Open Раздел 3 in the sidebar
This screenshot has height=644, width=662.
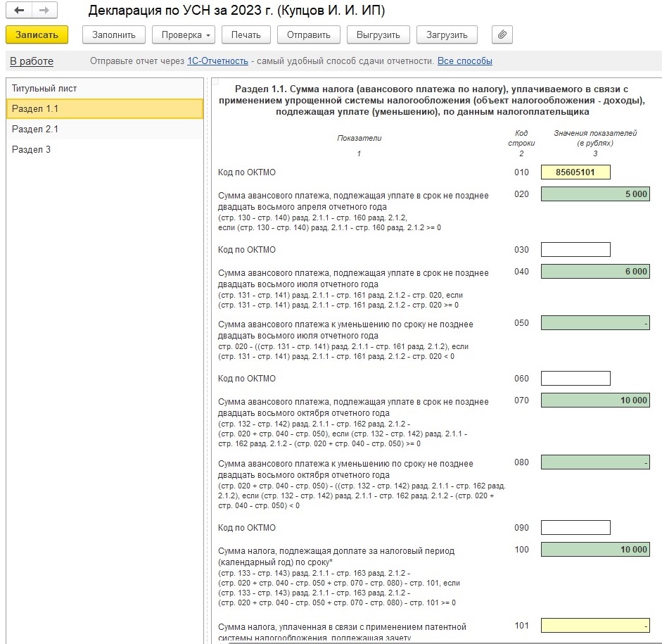[105, 149]
